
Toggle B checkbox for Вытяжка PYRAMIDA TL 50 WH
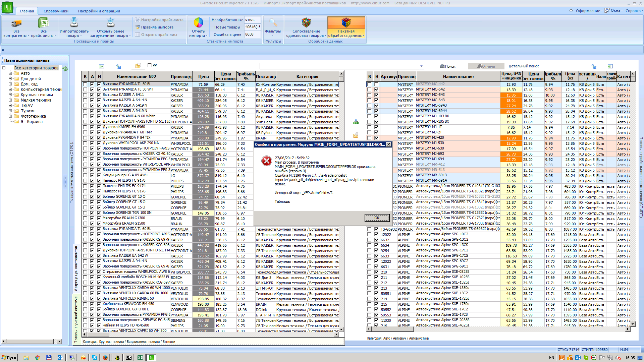tap(85, 90)
